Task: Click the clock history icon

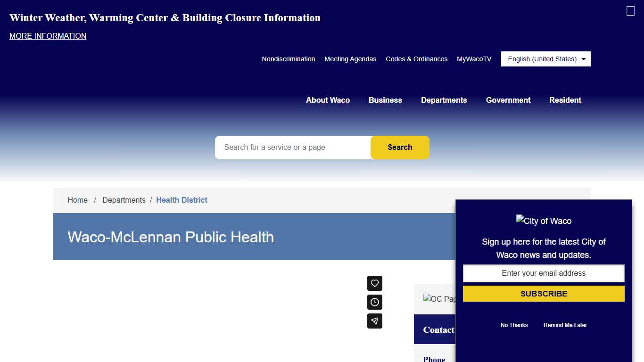Action: (x=375, y=302)
